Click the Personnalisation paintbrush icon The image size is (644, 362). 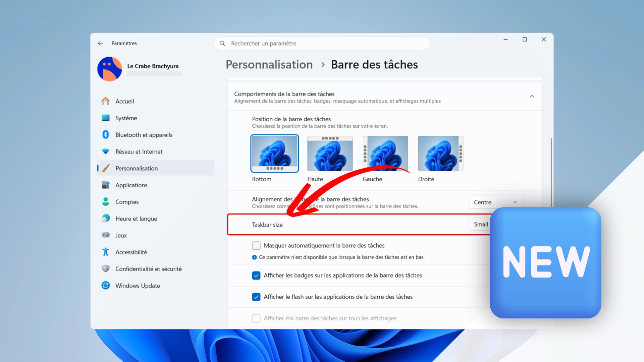(x=106, y=168)
